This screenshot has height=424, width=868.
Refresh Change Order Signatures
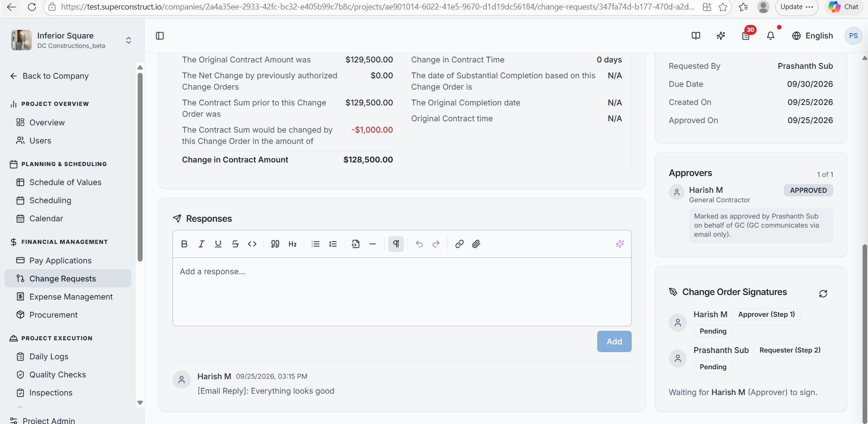coord(823,294)
